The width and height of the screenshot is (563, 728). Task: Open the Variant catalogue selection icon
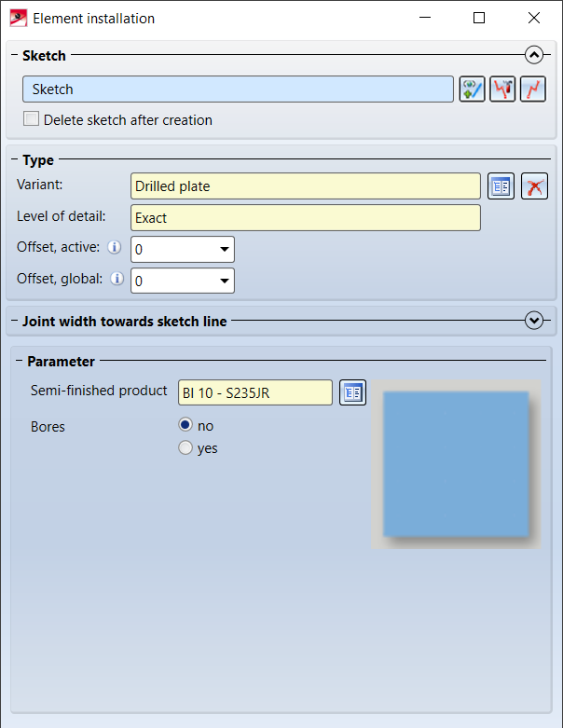click(501, 186)
